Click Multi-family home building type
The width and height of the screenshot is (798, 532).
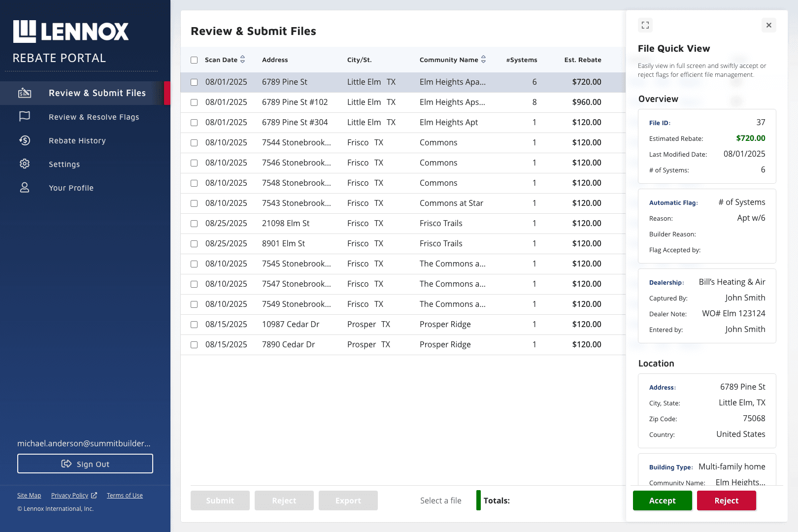732,466
